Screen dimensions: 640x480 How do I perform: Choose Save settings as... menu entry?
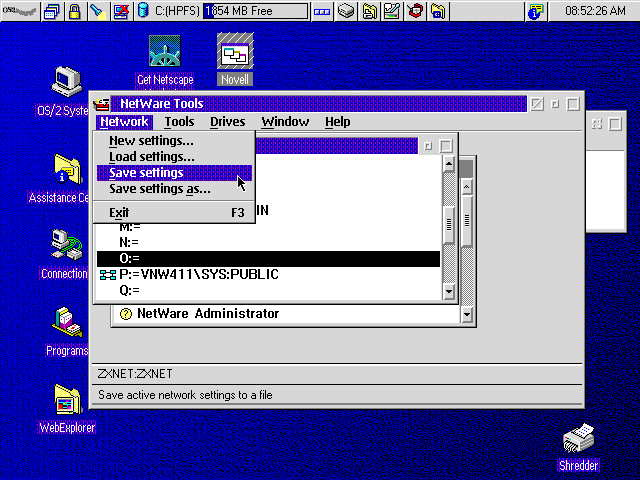(x=174, y=189)
